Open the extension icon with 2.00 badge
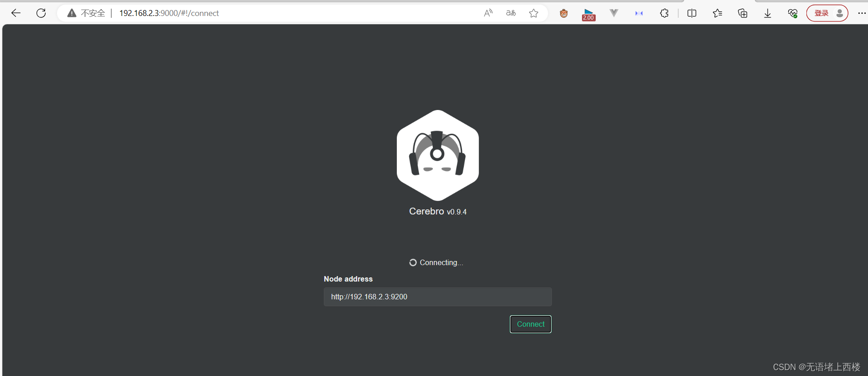Screen dimensions: 868x376 tap(588, 14)
